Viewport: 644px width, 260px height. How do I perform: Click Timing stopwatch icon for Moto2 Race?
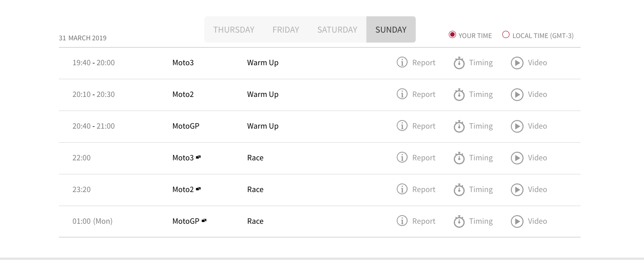[459, 190]
